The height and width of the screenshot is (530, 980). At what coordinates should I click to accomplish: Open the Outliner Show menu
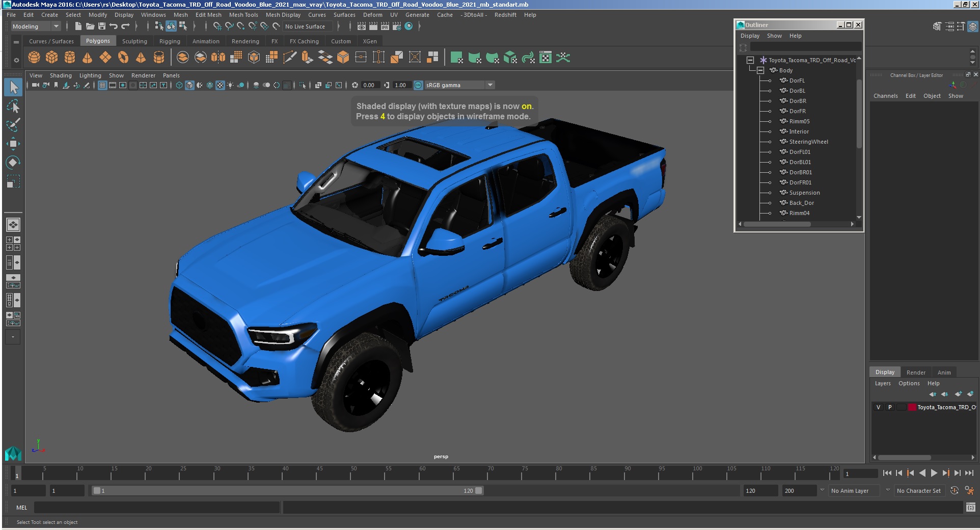click(774, 36)
